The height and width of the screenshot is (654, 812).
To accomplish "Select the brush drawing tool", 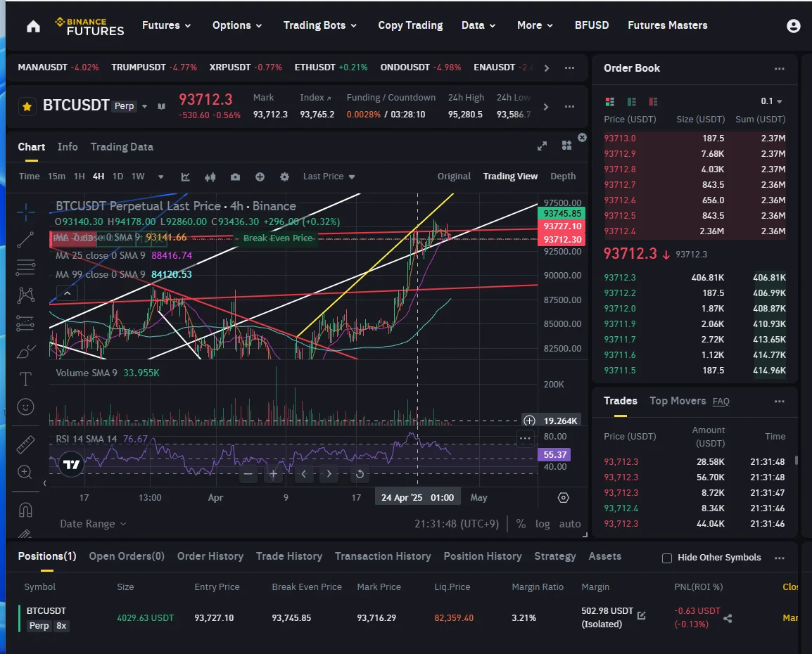I will [25, 352].
